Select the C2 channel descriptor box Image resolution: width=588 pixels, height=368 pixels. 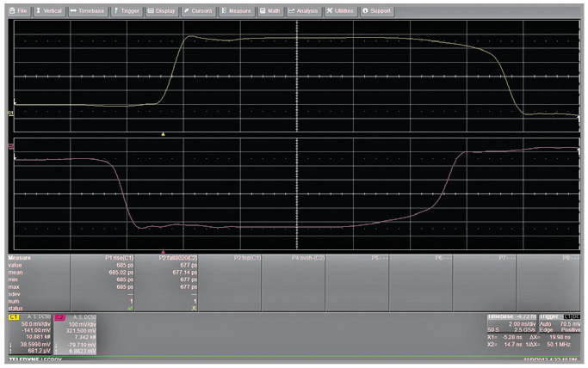point(77,334)
